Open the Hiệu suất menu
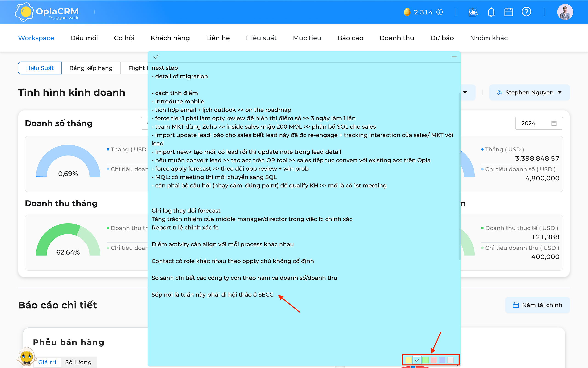This screenshot has height=368, width=588. (x=261, y=38)
